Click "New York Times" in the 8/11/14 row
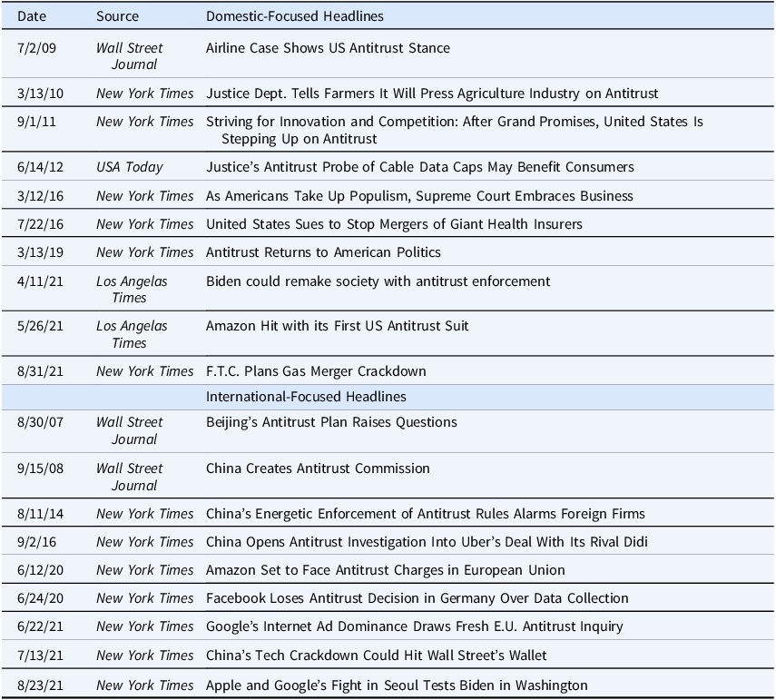The image size is (776, 700). [145, 514]
